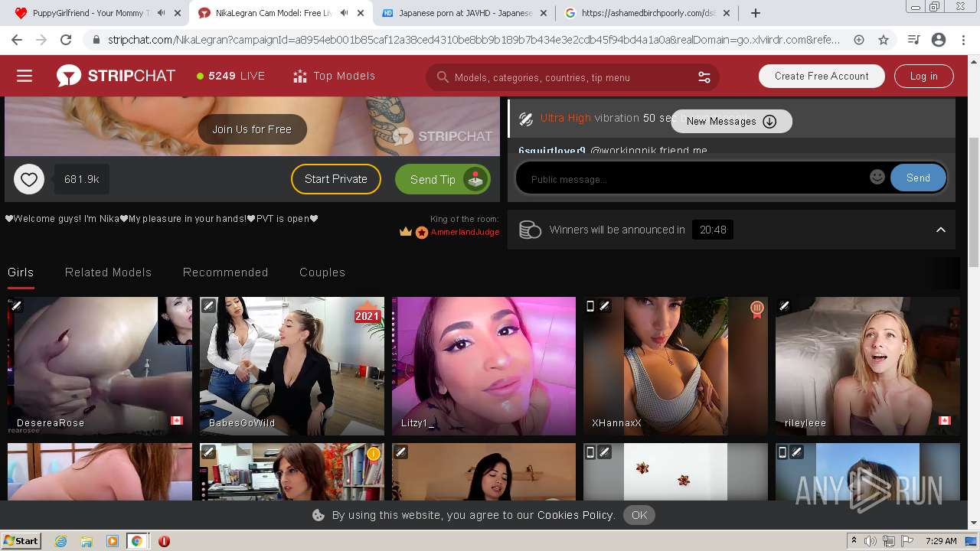
Task: Select the Girls tab
Action: [x=21, y=272]
